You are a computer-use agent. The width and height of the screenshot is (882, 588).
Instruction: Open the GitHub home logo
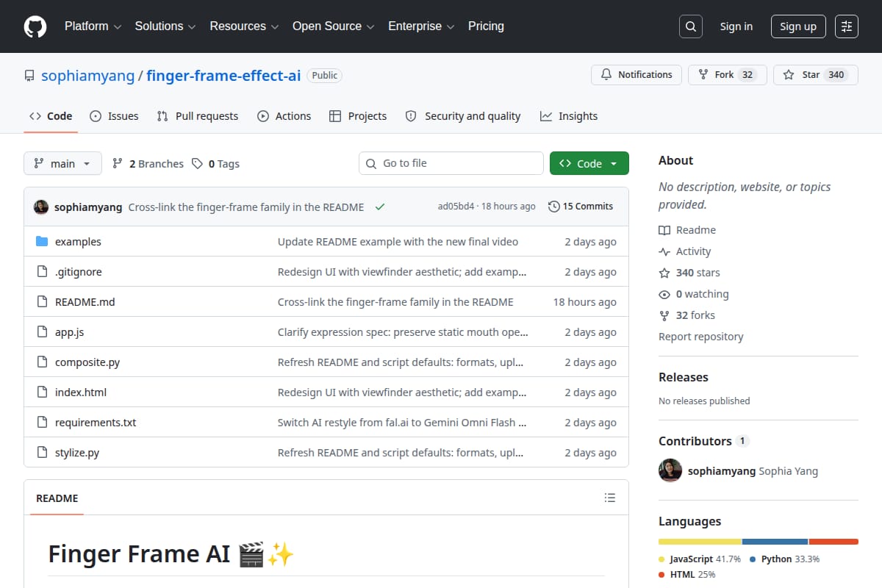tap(35, 26)
